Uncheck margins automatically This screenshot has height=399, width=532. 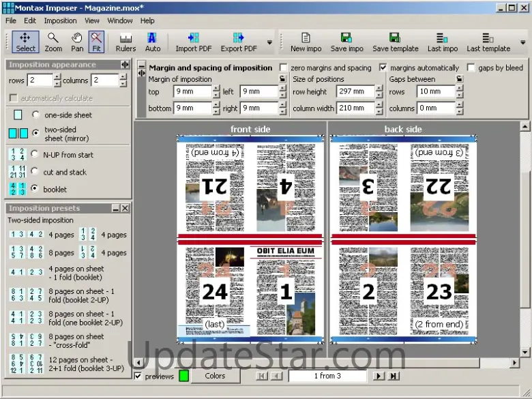pos(383,68)
